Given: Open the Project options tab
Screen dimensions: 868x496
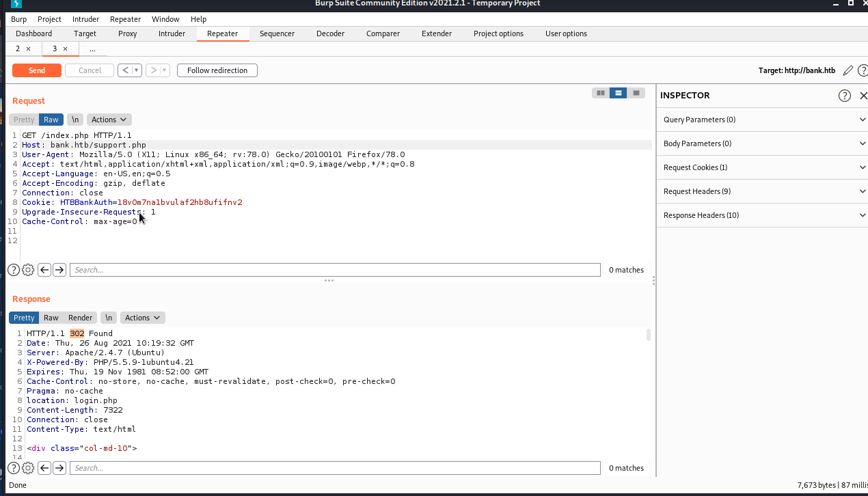Looking at the screenshot, I should click(x=498, y=33).
